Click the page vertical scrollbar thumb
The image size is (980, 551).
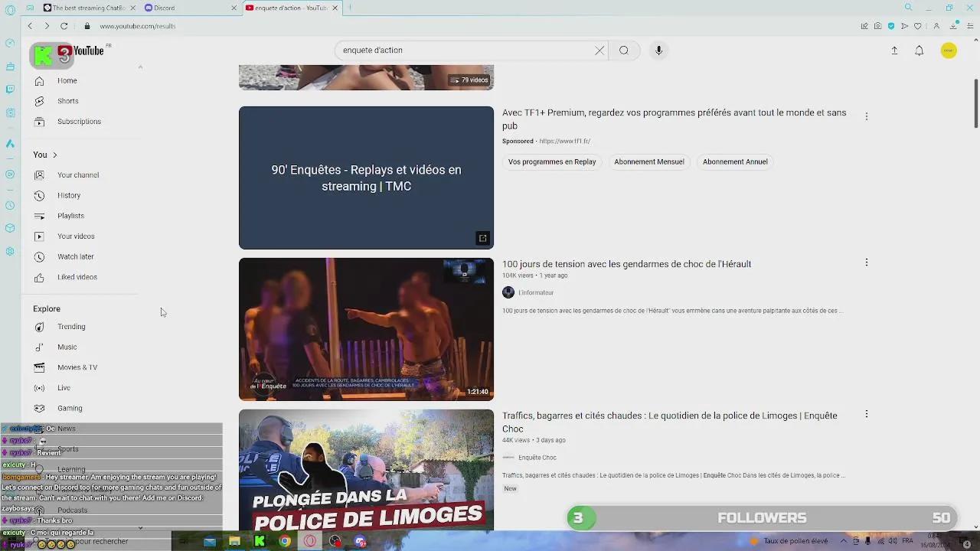click(976, 103)
